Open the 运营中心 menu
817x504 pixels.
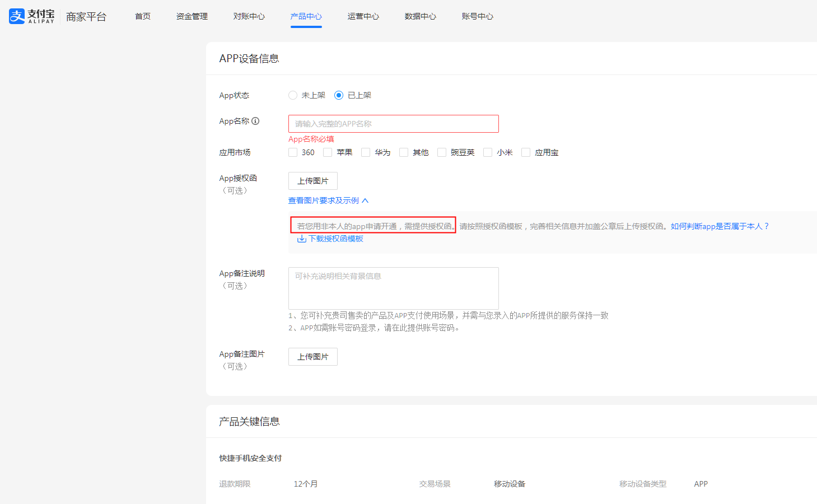coord(363,16)
